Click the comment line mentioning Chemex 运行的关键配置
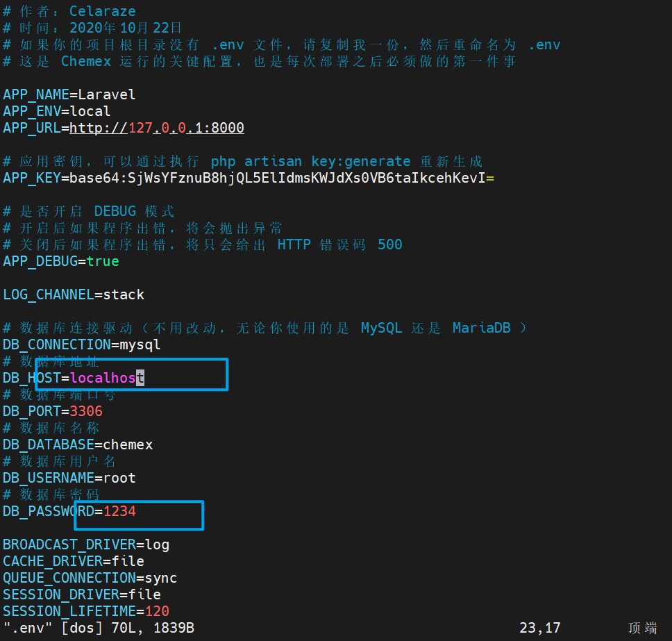This screenshot has height=641, width=672. pyautogui.click(x=259, y=61)
